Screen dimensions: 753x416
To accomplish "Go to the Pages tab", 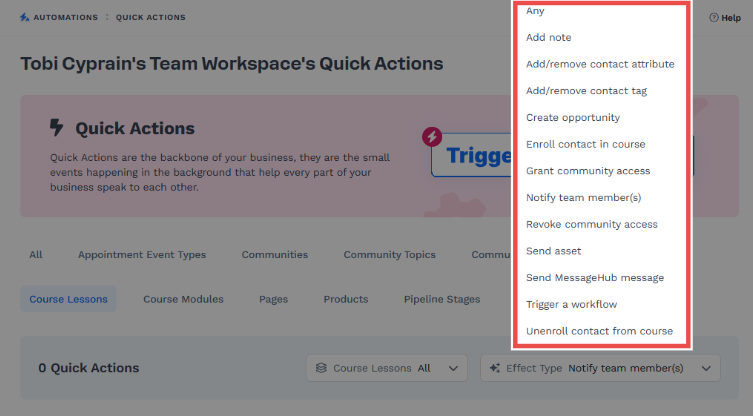I will (x=273, y=299).
